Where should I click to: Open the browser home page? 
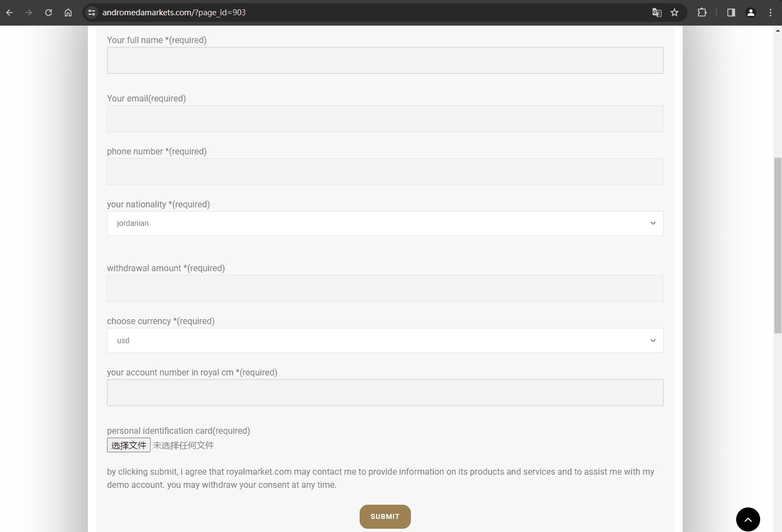pos(68,13)
